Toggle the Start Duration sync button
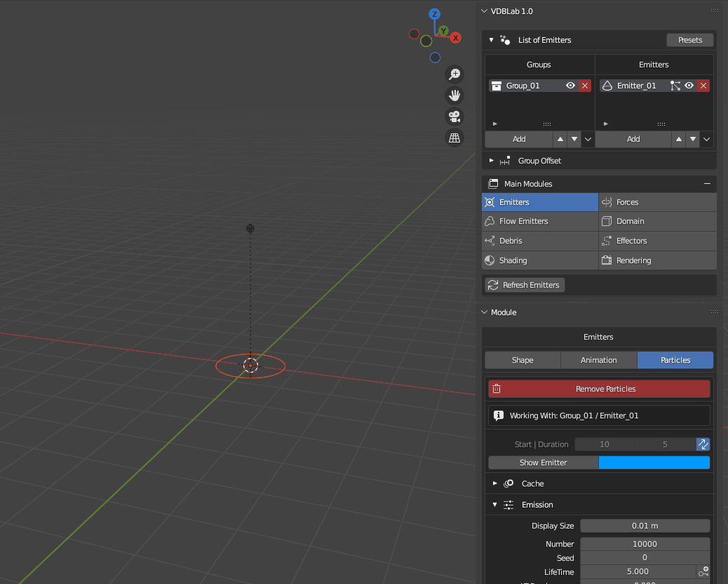728x584 pixels. [703, 444]
